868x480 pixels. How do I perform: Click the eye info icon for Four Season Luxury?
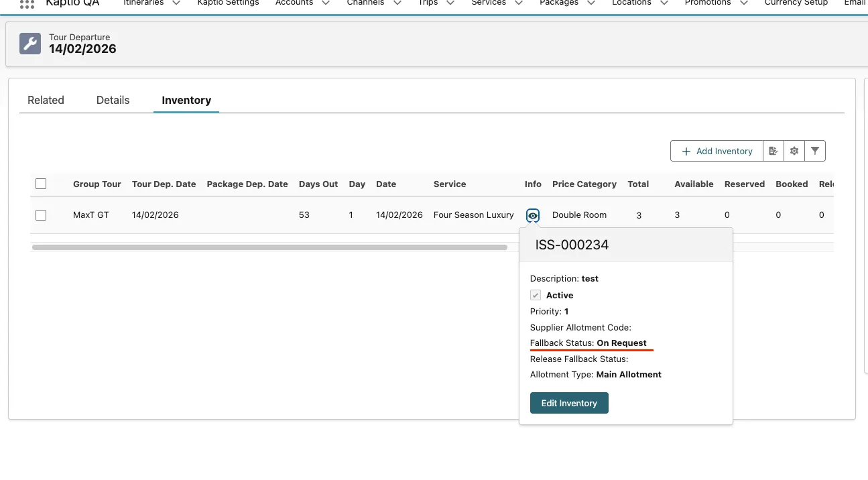tap(533, 216)
